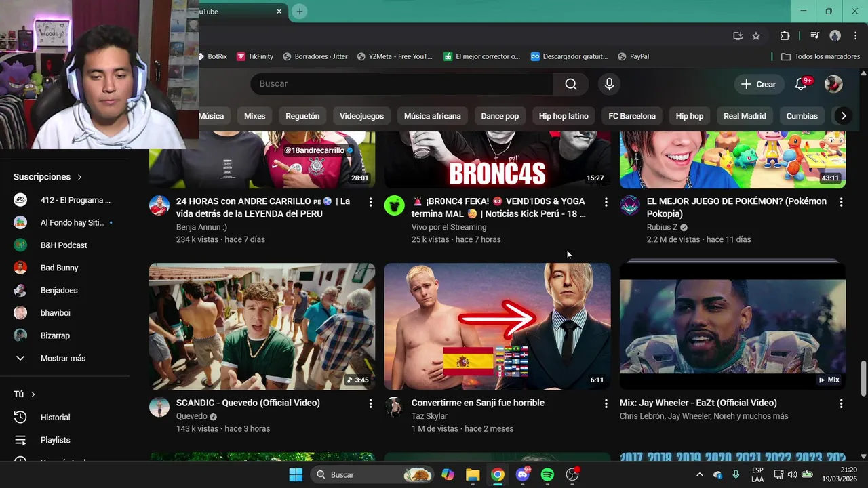Play the Jay Wheeler EaZt mix thumbnail

[x=732, y=326]
